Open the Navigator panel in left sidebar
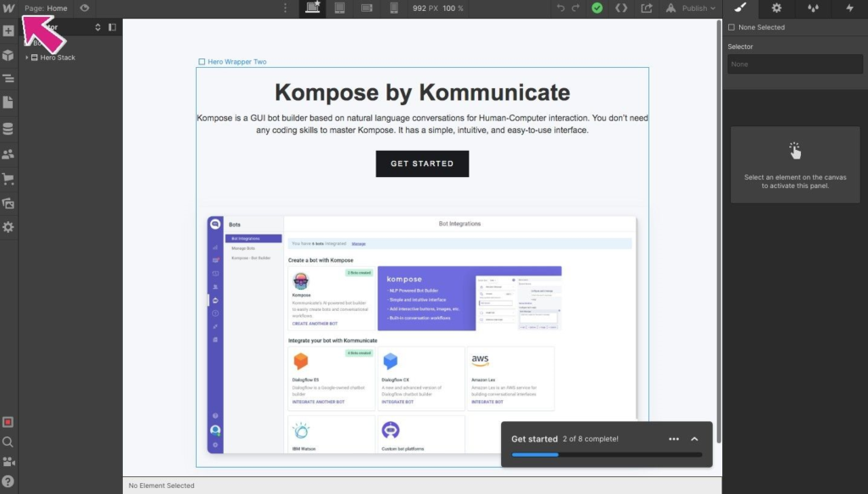 coord(8,79)
